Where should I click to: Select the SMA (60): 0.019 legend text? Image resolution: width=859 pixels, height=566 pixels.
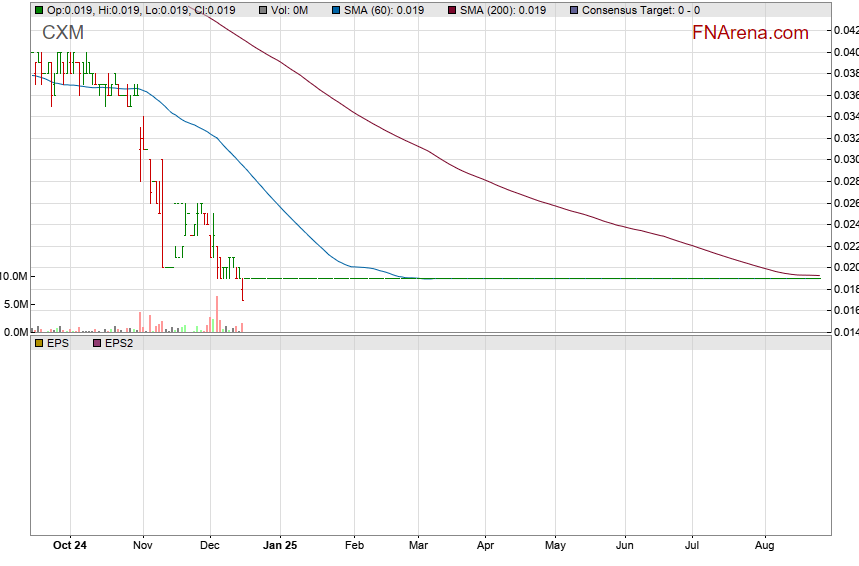click(385, 10)
